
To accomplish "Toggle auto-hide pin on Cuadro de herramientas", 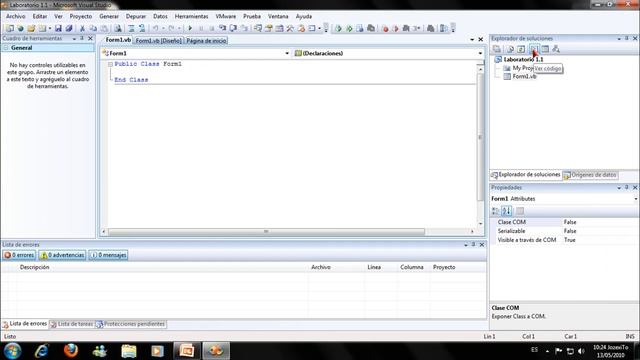I will [82, 38].
